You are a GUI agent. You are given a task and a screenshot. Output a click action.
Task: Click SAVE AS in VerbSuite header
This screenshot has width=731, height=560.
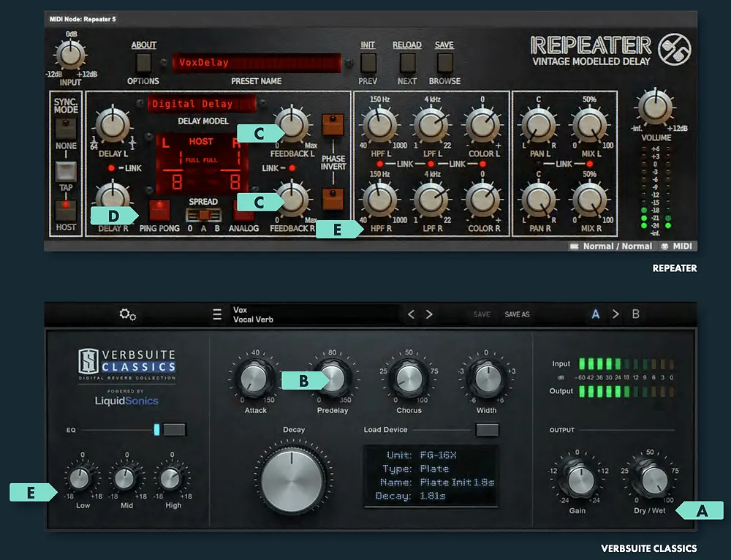[x=517, y=314]
